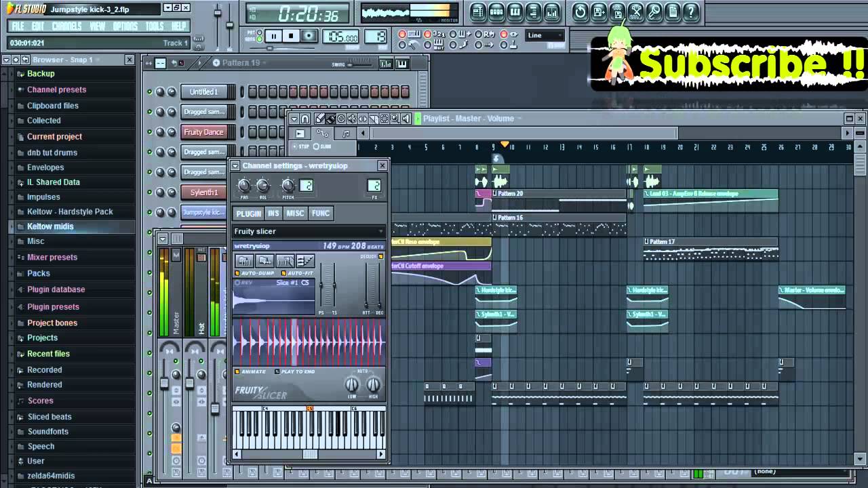Select the Sylenth1 channel button
868x488 pixels.
[203, 192]
